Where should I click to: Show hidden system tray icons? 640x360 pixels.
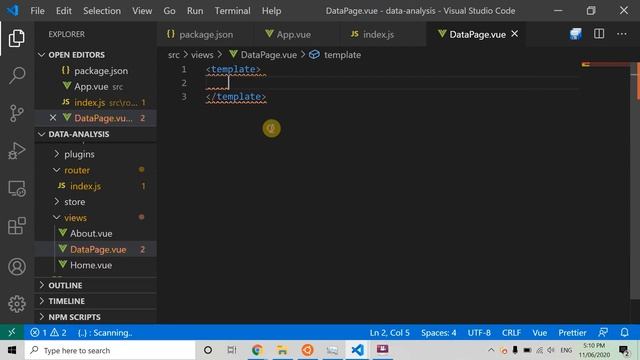[x=491, y=350]
